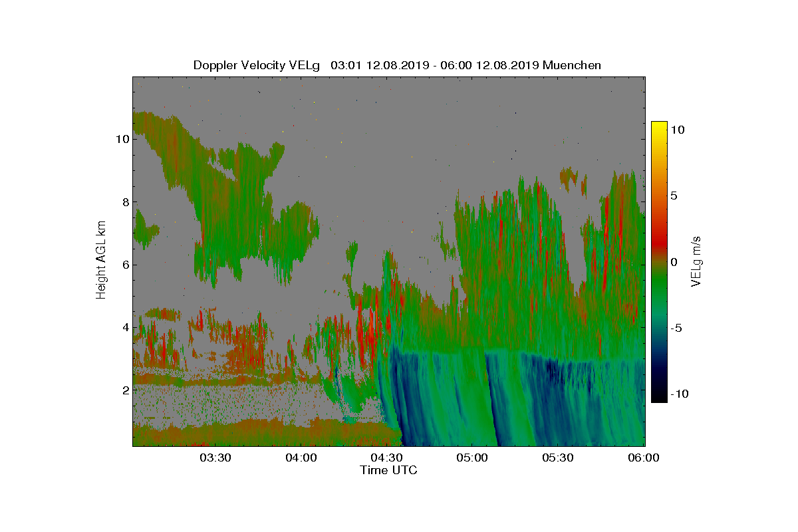The image size is (798, 532).
Task: Click the 'Muenchen' location label in title
Action: click(x=572, y=65)
